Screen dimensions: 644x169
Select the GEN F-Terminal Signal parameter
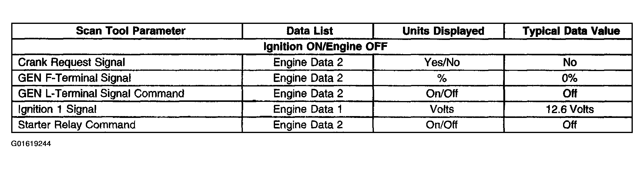point(74,78)
